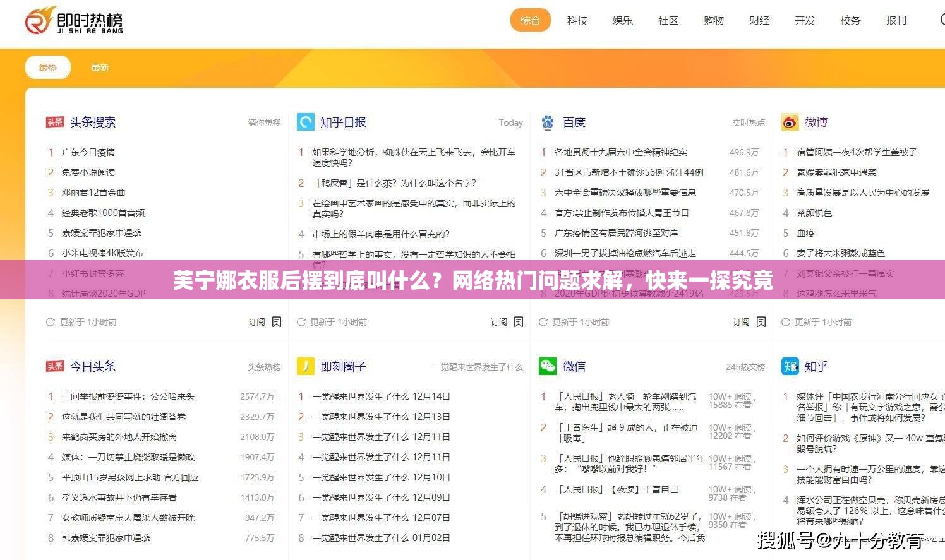Open WeChat article 「丁香医生」超9成的人

click(626, 432)
